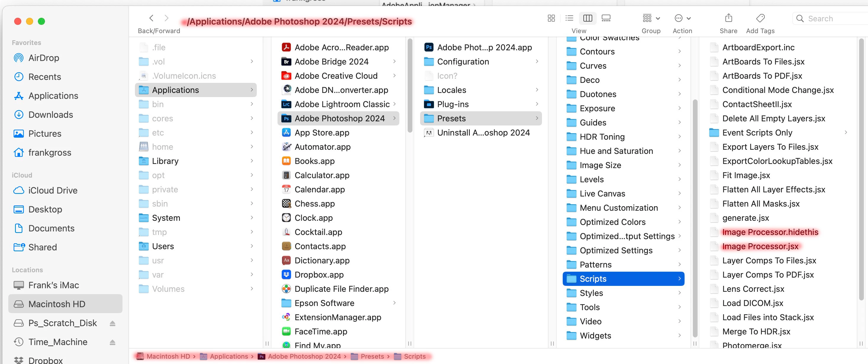Switch to icon view in toolbar
The width and height of the screenshot is (868, 364).
coord(551,18)
